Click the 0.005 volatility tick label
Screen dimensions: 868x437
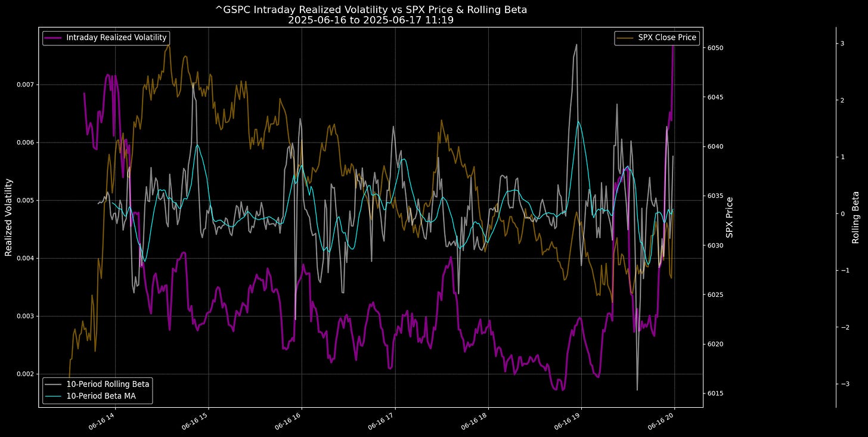click(x=26, y=200)
